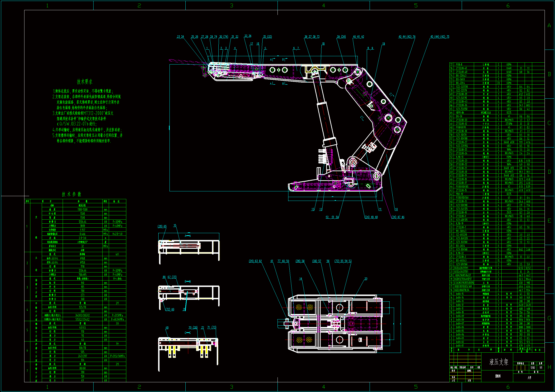Select zone number 3 on top border
This screenshot has width=555, height=392.
pos(231,5)
